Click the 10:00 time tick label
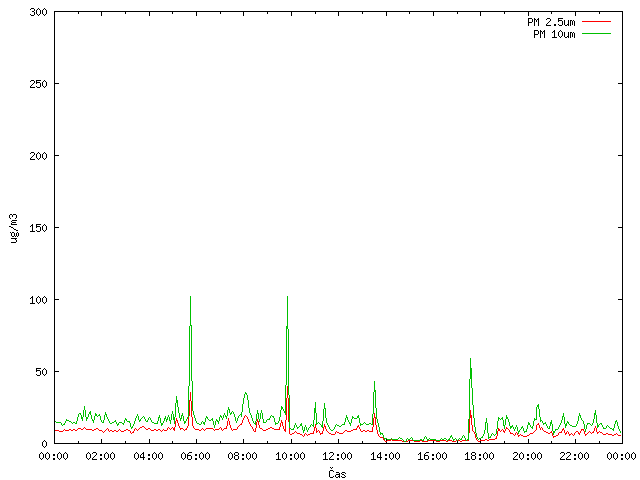Screen dimensions: 640x480 pyautogui.click(x=291, y=456)
